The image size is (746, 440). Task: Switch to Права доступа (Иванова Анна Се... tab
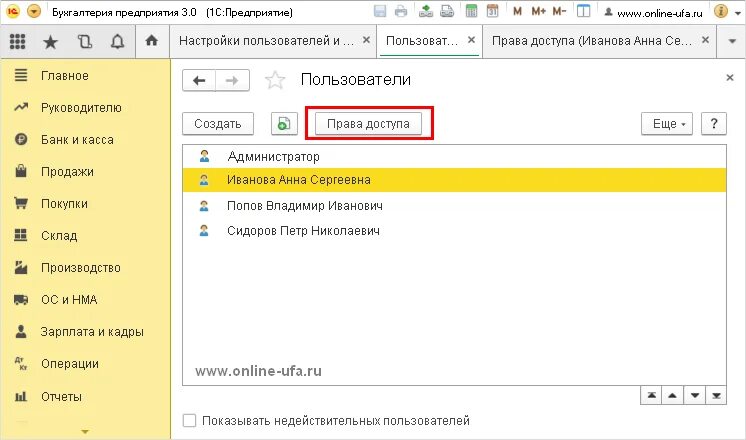(592, 41)
